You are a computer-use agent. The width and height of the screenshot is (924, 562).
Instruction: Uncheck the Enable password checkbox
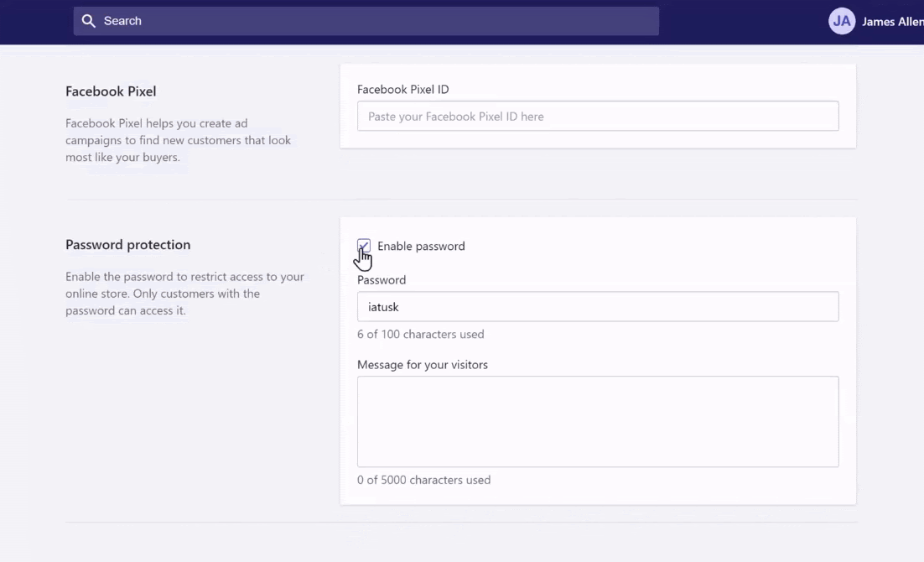click(x=364, y=246)
